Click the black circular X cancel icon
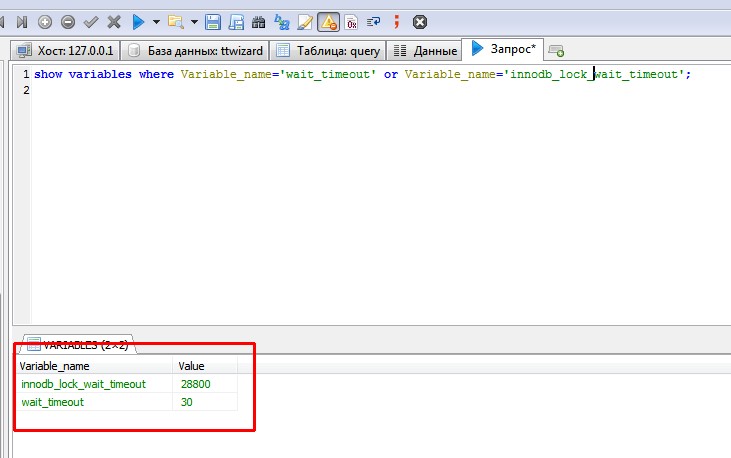This screenshot has height=458, width=731. [x=420, y=20]
